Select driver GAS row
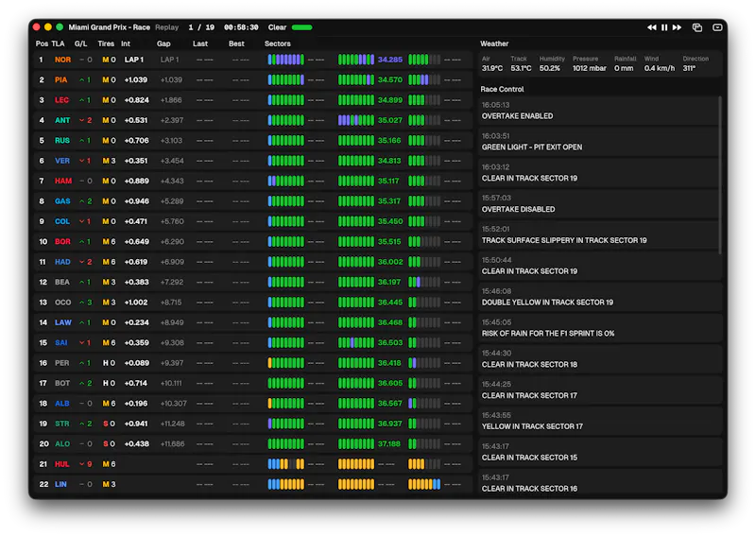 point(252,201)
